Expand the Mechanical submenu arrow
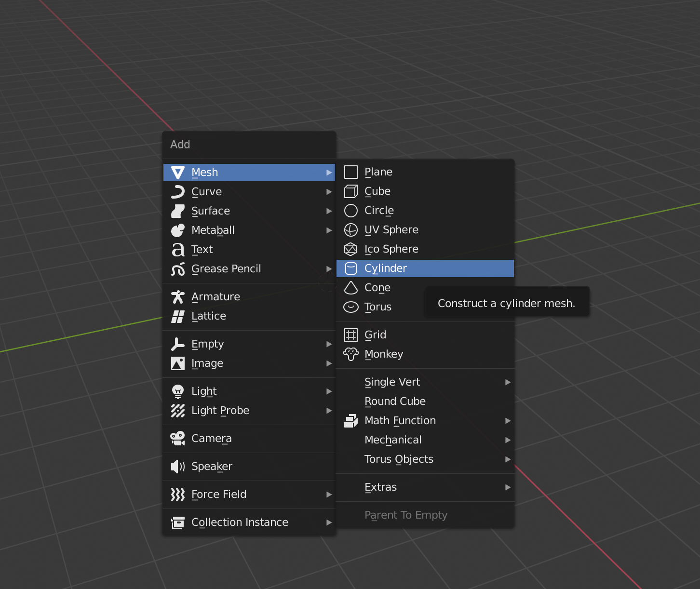The height and width of the screenshot is (589, 700). tap(508, 440)
